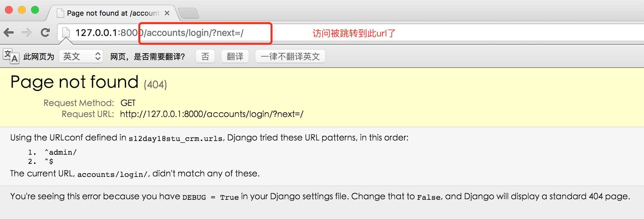The height and width of the screenshot is (219, 644).
Task: Select the 'Page not found at /account' tab
Action: tap(113, 13)
